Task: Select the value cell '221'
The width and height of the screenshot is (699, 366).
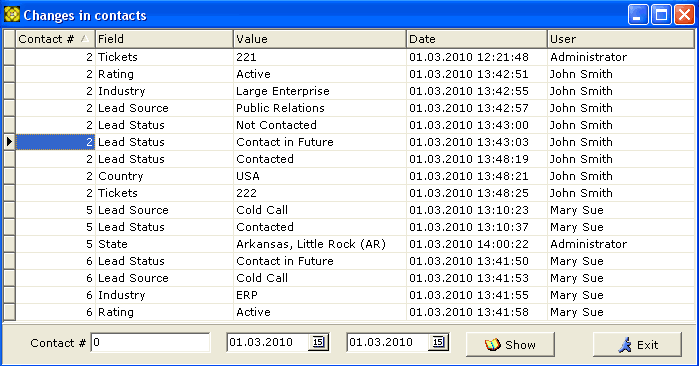Action: coord(320,57)
